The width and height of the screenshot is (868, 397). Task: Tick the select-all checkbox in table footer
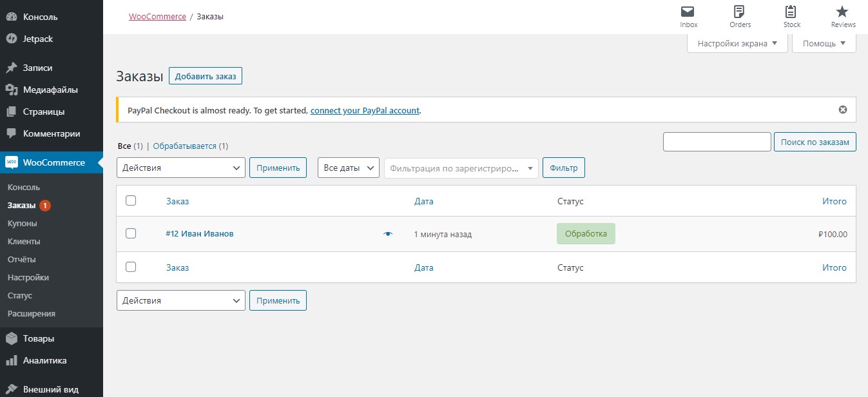pos(131,267)
